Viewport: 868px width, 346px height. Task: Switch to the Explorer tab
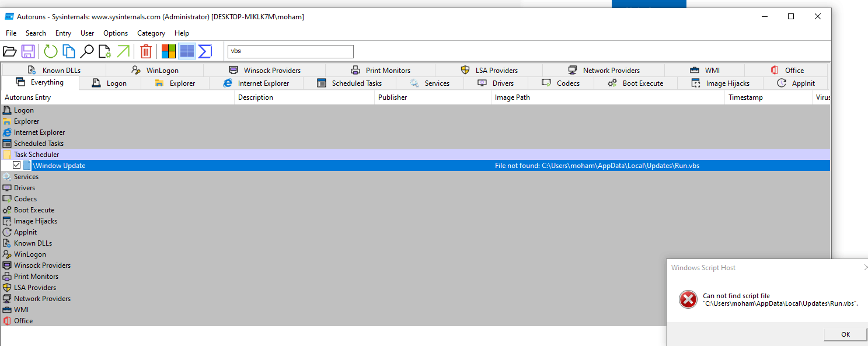click(175, 83)
